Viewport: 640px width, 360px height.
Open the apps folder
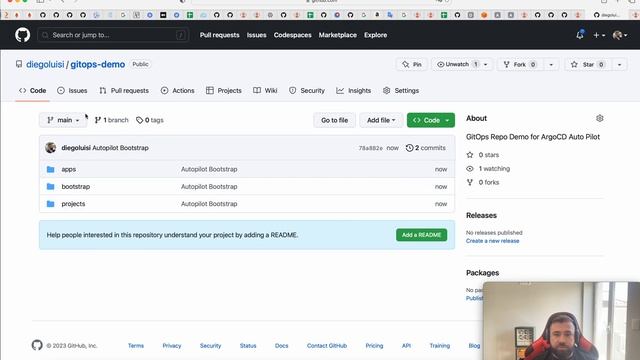click(x=69, y=169)
